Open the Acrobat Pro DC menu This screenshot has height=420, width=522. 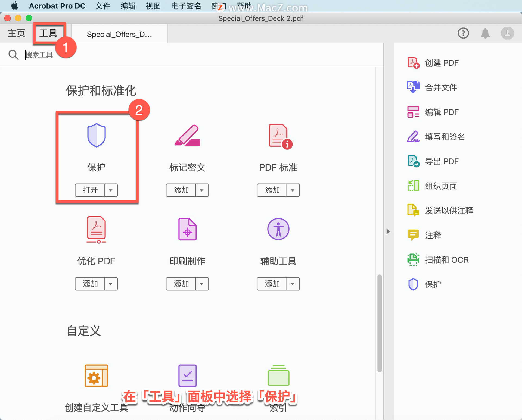[x=57, y=6]
